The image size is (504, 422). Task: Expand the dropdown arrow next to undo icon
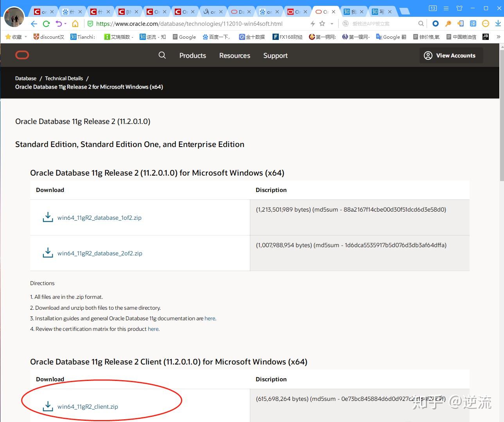coord(65,24)
